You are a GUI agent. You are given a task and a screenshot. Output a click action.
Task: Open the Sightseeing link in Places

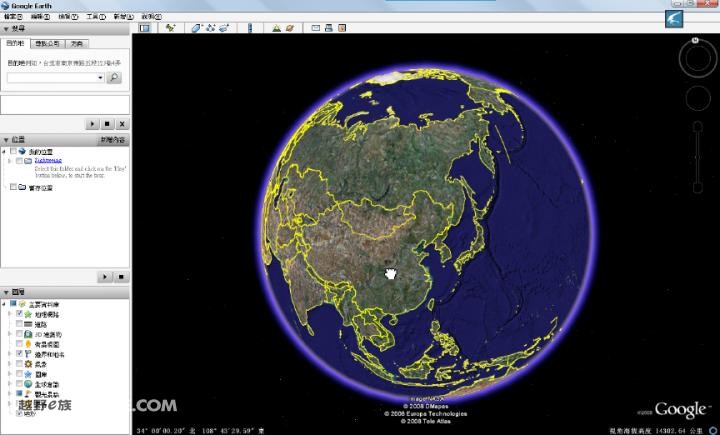(48, 161)
